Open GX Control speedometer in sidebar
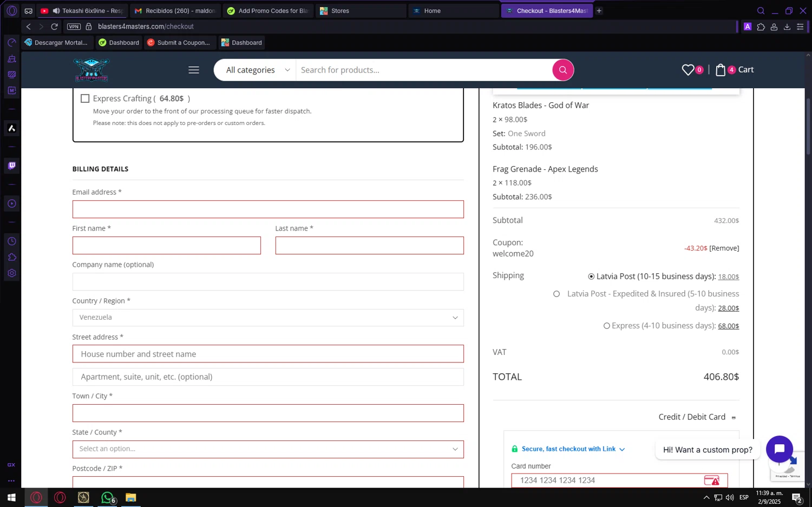The image size is (812, 507). pos(11,43)
